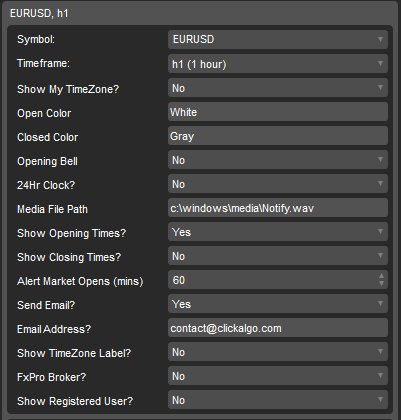Screen dimensions: 401x420
Task: Increase Alert Market Opens with up arrow
Action: [x=381, y=276]
